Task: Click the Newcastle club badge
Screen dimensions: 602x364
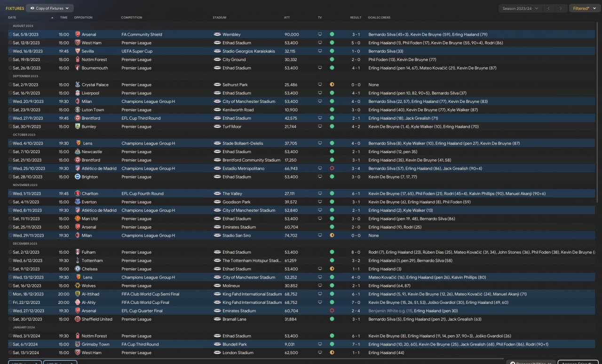Action: 78,152
